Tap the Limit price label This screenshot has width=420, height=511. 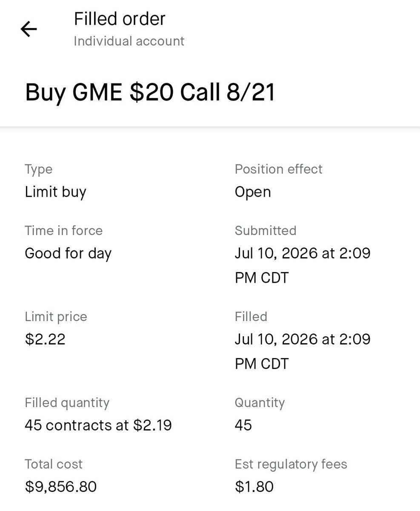pos(56,317)
